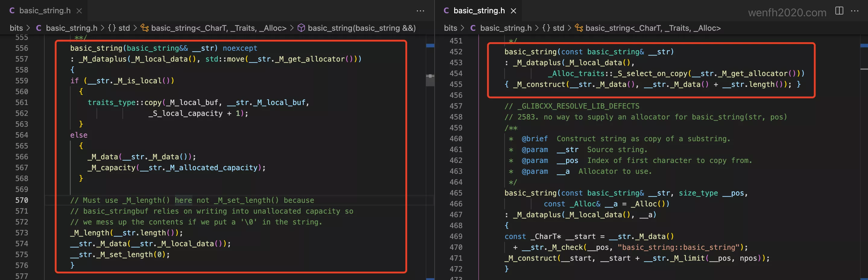Image resolution: width=868 pixels, height=280 pixels.
Task: Open basic_string class in right breadcrumb
Action: tap(653, 28)
